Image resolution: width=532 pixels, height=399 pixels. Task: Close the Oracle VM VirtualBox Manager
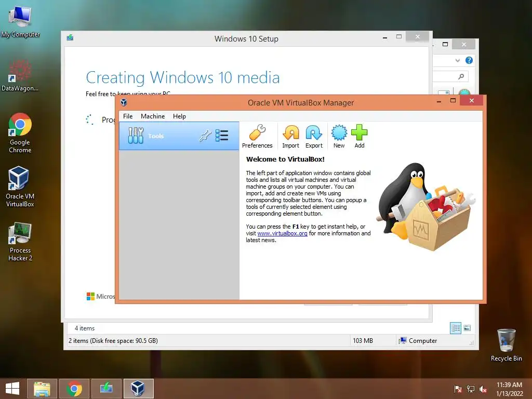[472, 100]
